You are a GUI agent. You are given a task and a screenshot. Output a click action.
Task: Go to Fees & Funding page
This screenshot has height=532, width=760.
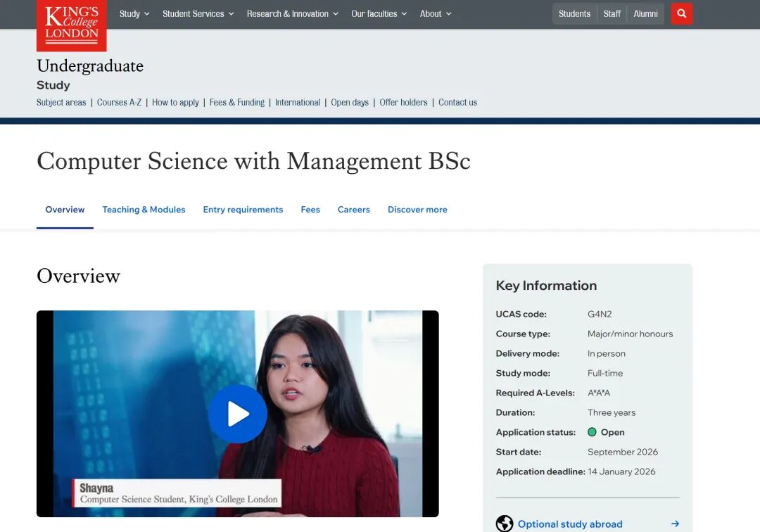point(237,102)
